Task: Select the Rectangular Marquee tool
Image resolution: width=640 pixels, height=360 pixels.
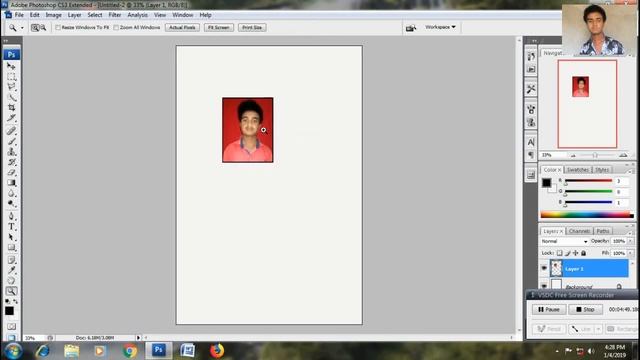Action: [x=11, y=76]
